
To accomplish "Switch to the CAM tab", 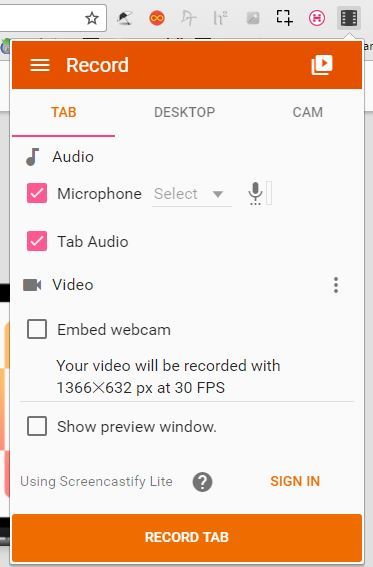I will (308, 112).
